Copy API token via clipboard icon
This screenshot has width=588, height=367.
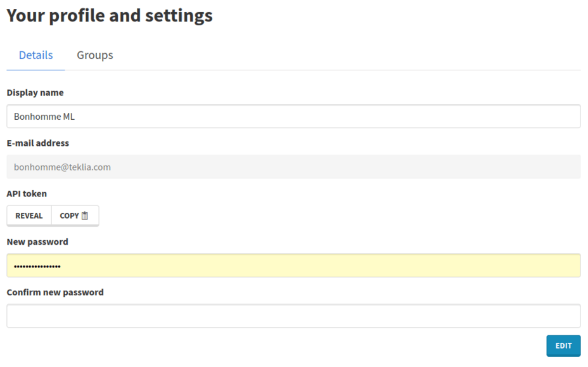[85, 216]
